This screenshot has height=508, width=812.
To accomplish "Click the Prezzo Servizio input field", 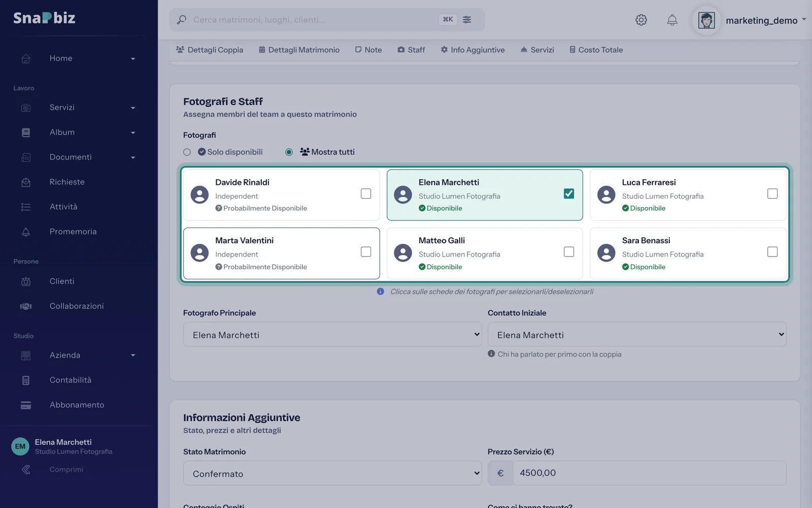I will 650,473.
